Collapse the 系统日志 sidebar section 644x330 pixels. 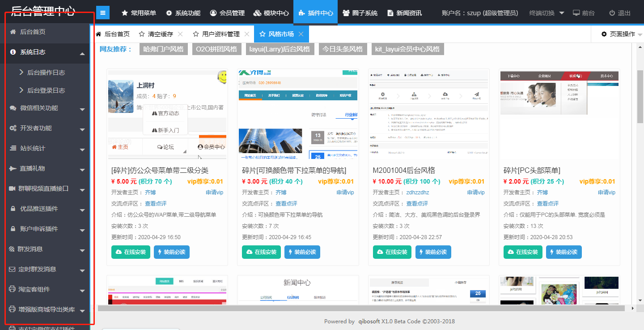[82, 54]
